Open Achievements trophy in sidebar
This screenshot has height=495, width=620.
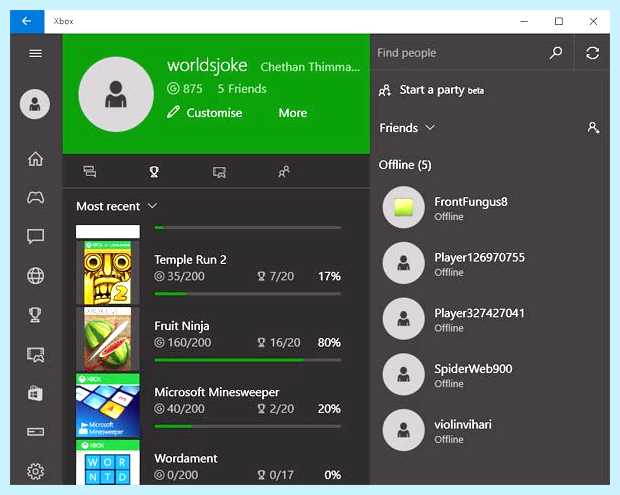click(x=35, y=315)
